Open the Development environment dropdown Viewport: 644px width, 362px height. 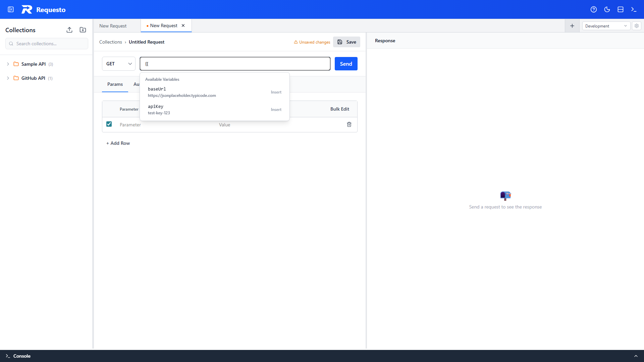click(606, 26)
